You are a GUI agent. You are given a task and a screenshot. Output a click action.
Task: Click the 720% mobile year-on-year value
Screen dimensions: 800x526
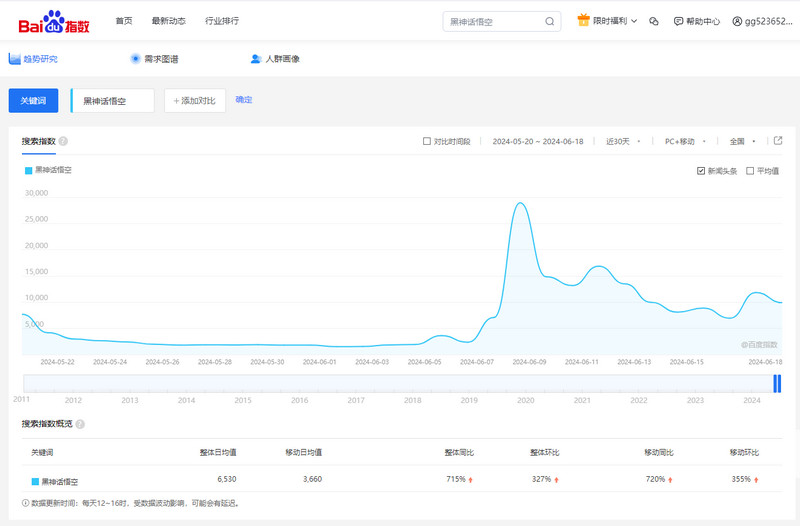(x=656, y=479)
